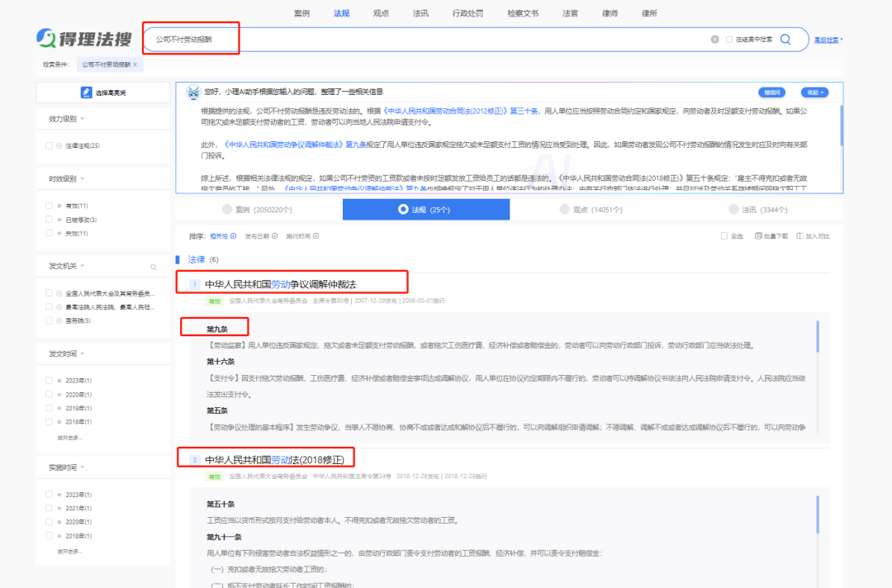This screenshot has height=588, width=892.
Task: Sort results by 相关性
Action: tap(219, 236)
